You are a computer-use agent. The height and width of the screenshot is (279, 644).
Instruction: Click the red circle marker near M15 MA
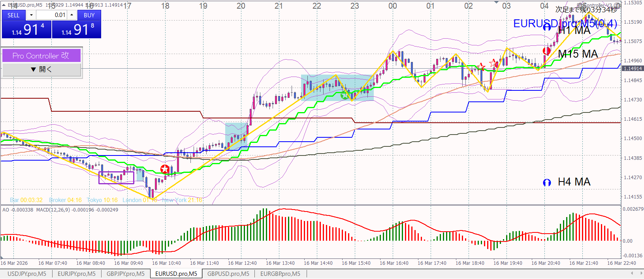pyautogui.click(x=547, y=51)
